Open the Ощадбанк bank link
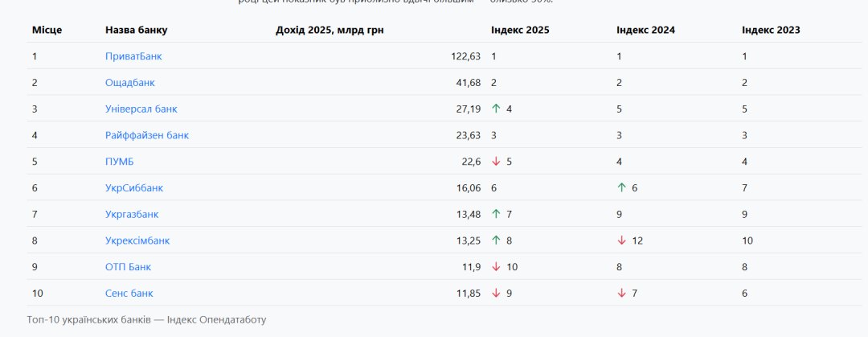 tap(130, 83)
